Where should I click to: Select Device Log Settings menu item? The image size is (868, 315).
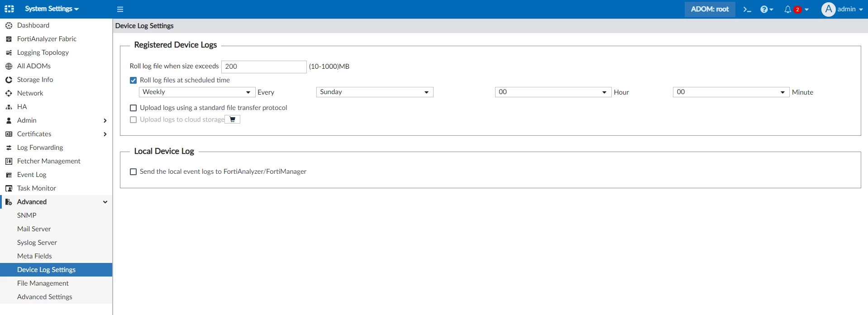click(56, 270)
